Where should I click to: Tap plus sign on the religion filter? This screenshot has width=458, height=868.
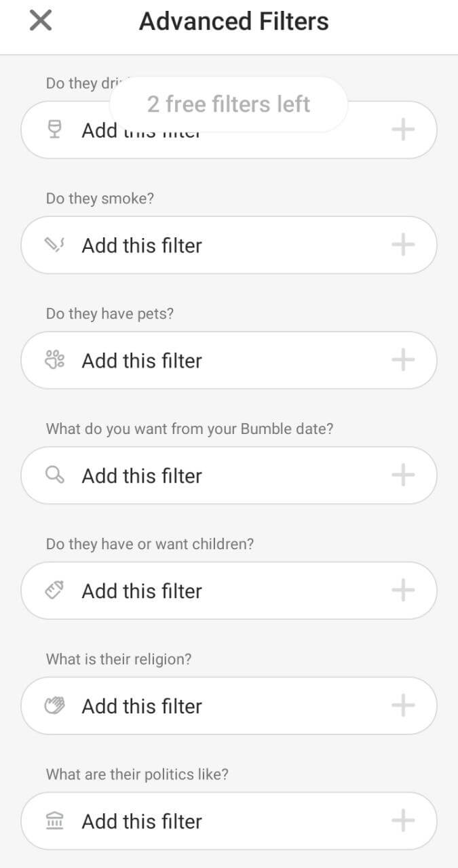[x=403, y=706]
